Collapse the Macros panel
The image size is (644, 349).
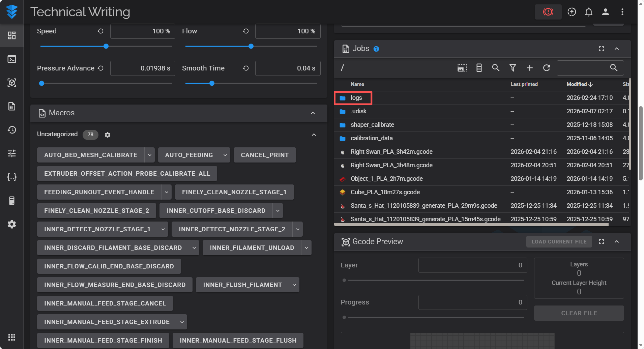click(313, 113)
